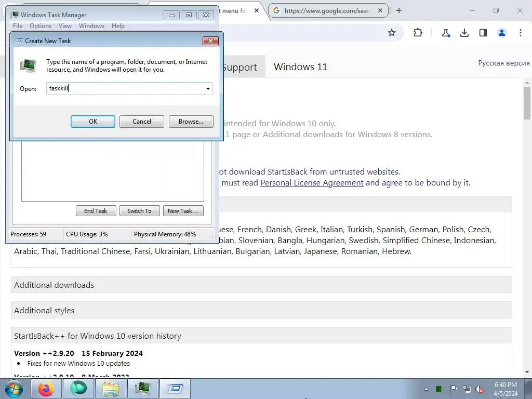
Task: Open a new Chrome tab
Action: [x=399, y=10]
